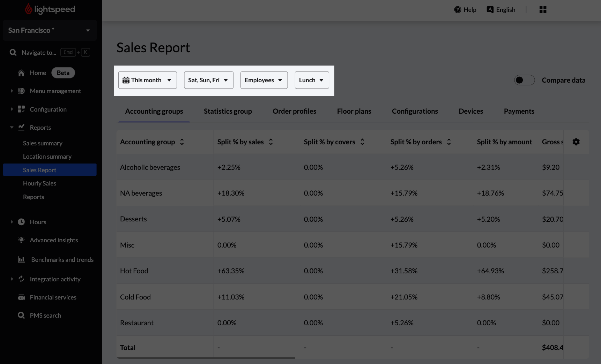The image size is (601, 364).
Task: Toggle the Compare data switch
Action: (x=524, y=80)
